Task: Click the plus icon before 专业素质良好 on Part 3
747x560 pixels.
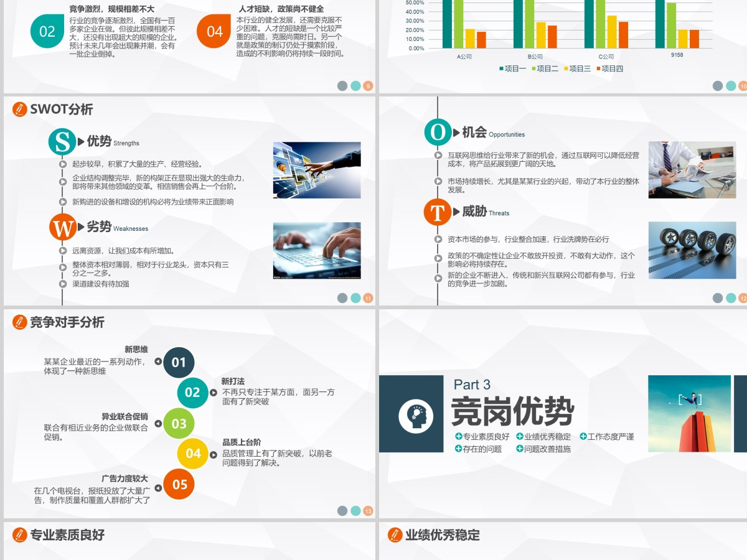Action: click(459, 436)
